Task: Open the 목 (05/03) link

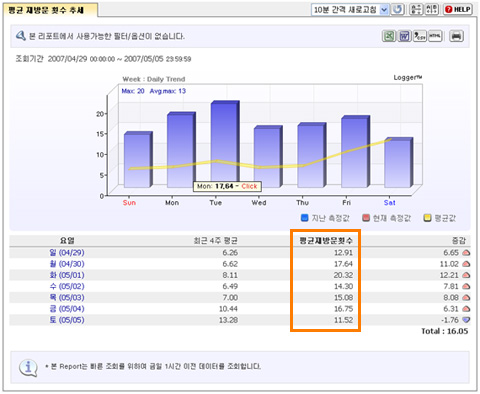Action: pyautogui.click(x=67, y=298)
